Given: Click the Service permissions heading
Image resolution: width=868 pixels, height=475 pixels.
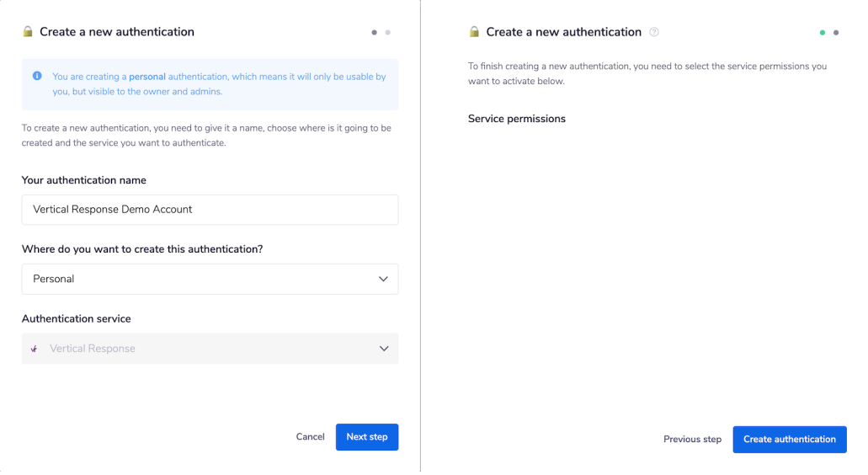Looking at the screenshot, I should pyautogui.click(x=516, y=119).
